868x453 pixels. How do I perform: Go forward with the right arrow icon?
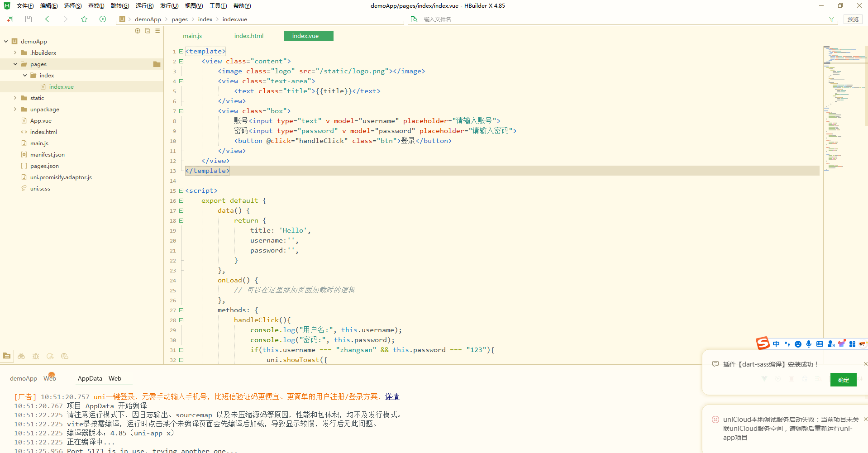coord(65,19)
